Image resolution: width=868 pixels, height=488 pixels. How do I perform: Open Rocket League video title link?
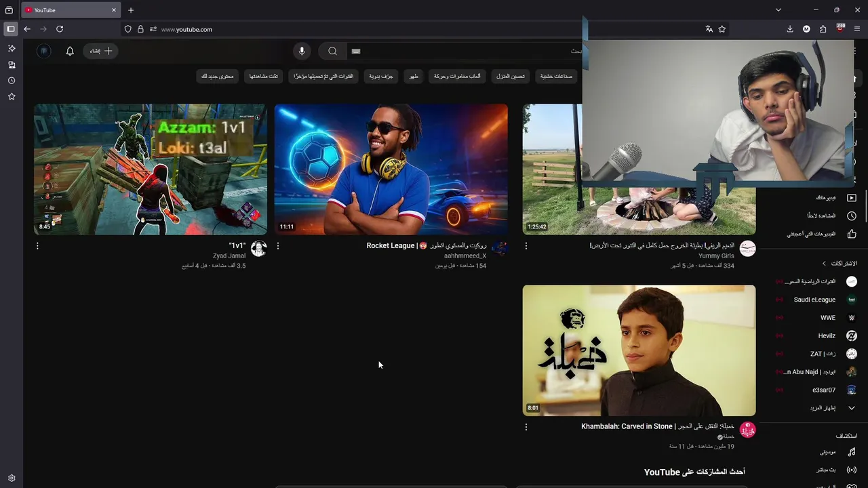[x=427, y=245]
